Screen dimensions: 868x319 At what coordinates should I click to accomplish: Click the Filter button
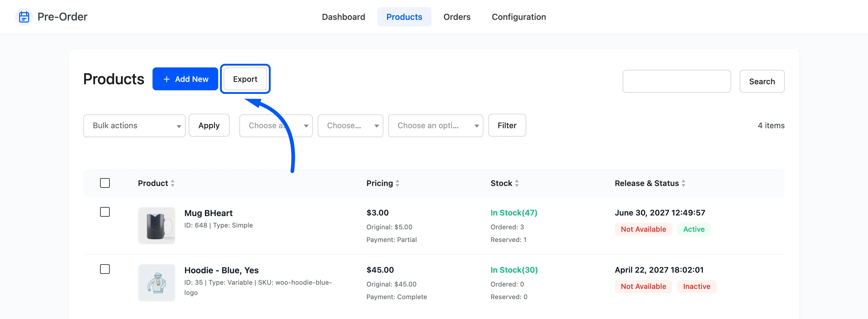(x=507, y=125)
